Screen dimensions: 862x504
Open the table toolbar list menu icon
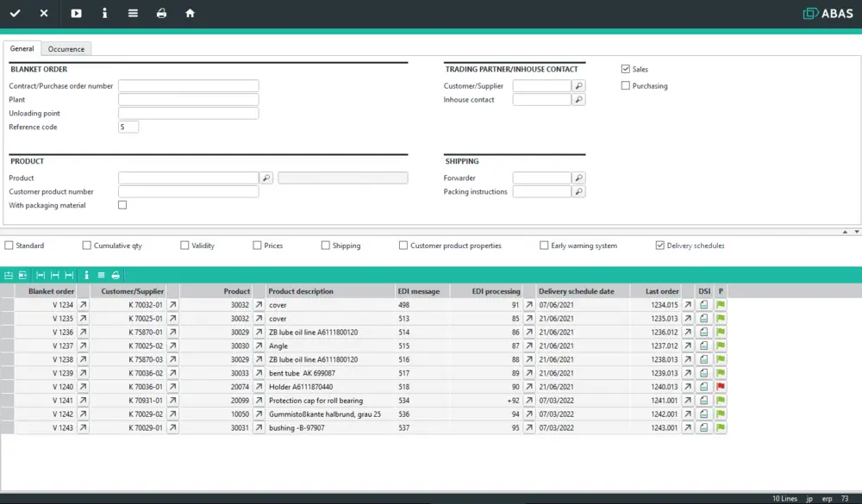101,275
